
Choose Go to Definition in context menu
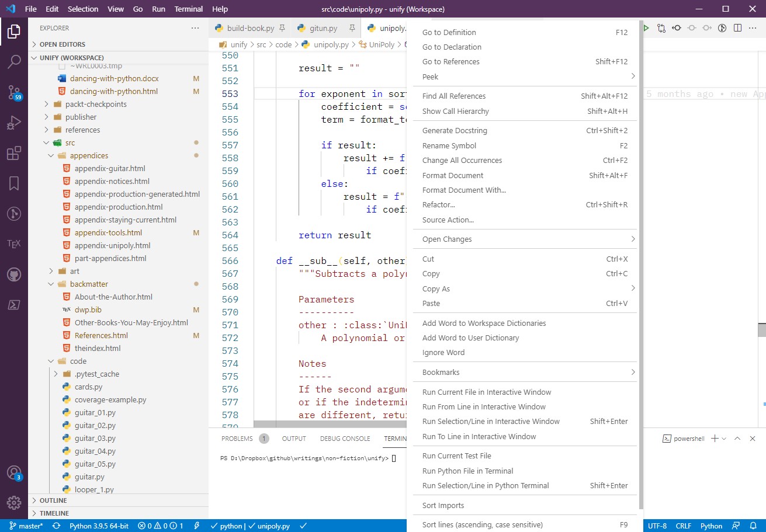(x=526, y=32)
